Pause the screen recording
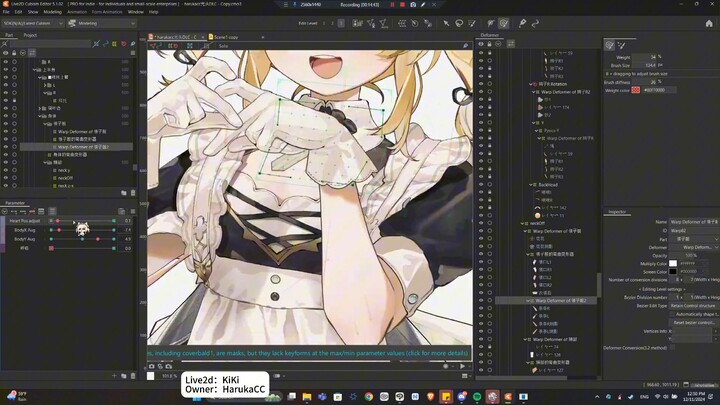720x405 pixels. (393, 5)
